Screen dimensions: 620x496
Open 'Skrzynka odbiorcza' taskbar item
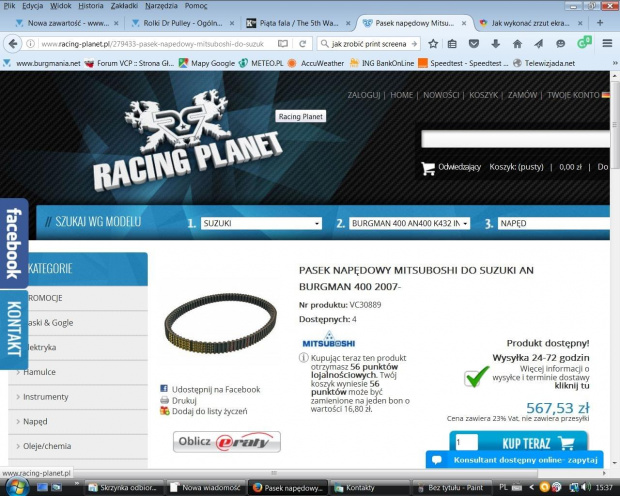tap(125, 487)
